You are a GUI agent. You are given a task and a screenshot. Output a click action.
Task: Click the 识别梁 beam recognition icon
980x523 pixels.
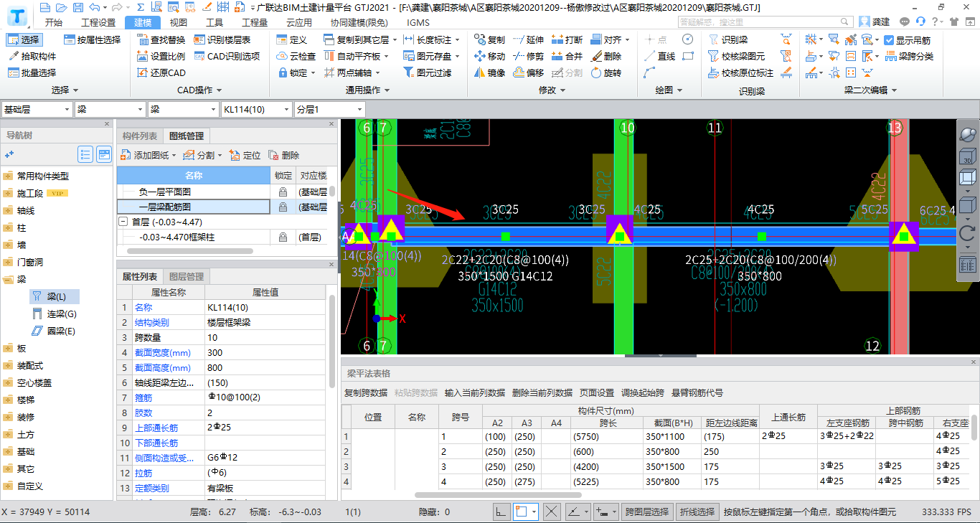click(x=714, y=40)
